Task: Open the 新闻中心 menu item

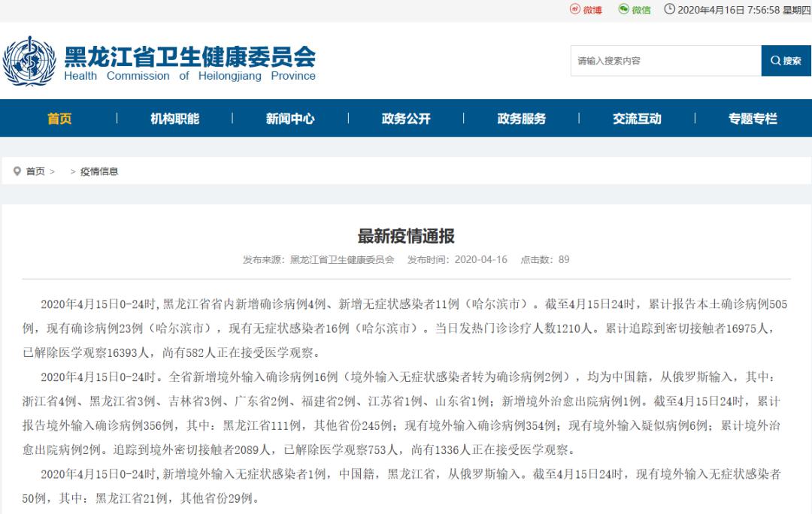Action: (x=290, y=119)
